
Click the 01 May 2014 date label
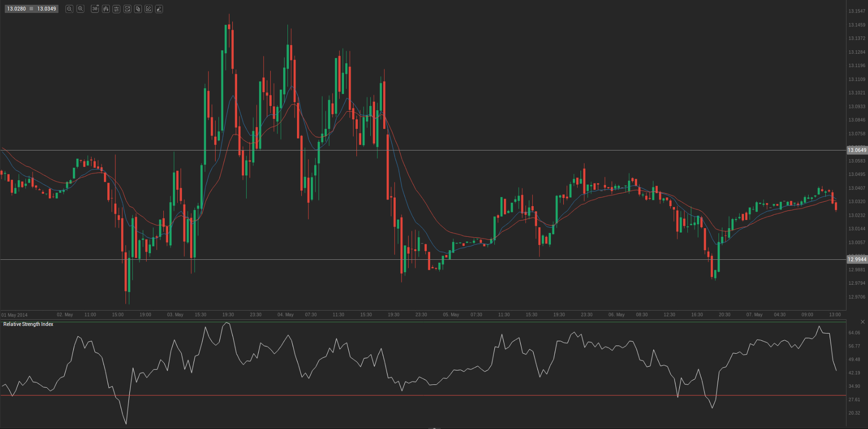tap(14, 315)
